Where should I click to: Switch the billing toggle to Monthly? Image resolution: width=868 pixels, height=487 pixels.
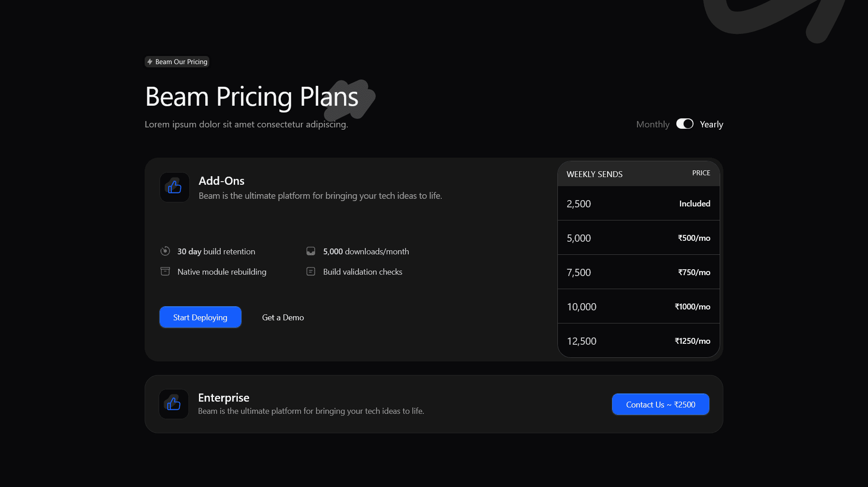point(684,124)
